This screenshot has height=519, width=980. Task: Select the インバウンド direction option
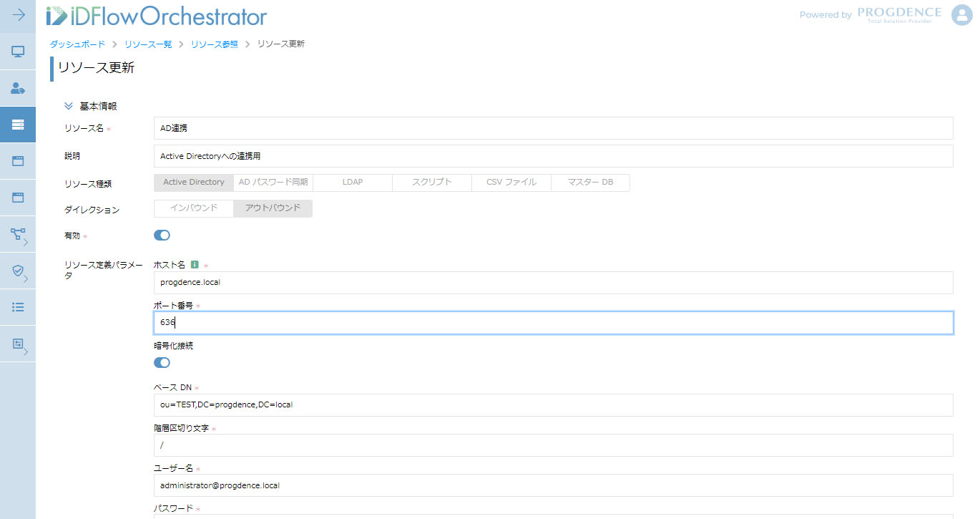tap(193, 208)
